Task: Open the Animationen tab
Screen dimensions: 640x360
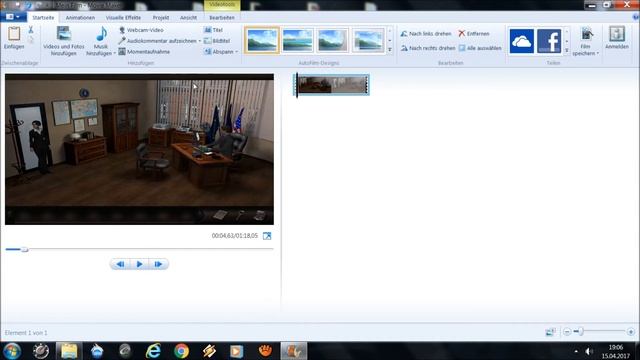Action: pyautogui.click(x=80, y=18)
